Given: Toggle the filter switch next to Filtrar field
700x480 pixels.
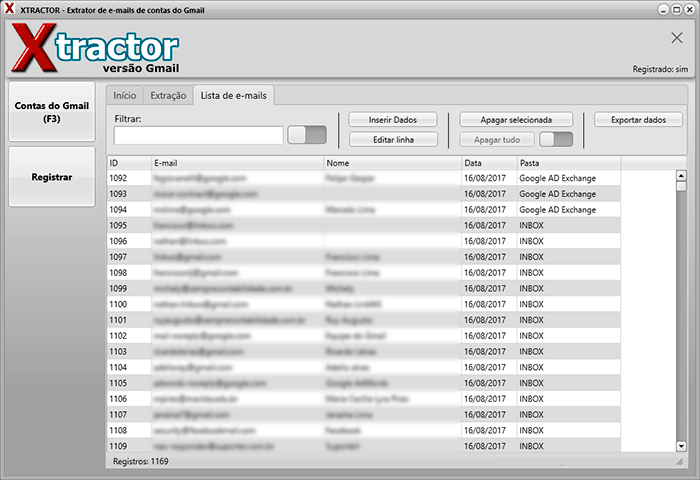Looking at the screenshot, I should click(307, 135).
